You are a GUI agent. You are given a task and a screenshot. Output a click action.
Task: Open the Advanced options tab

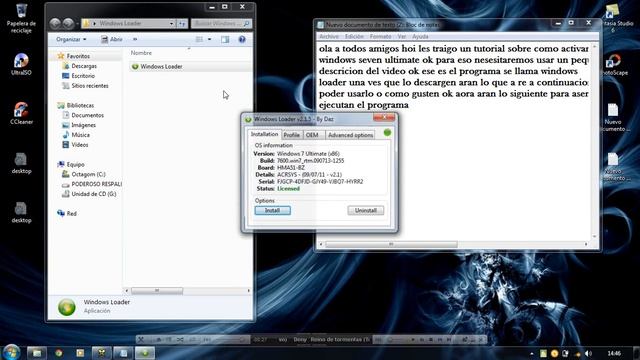click(350, 135)
